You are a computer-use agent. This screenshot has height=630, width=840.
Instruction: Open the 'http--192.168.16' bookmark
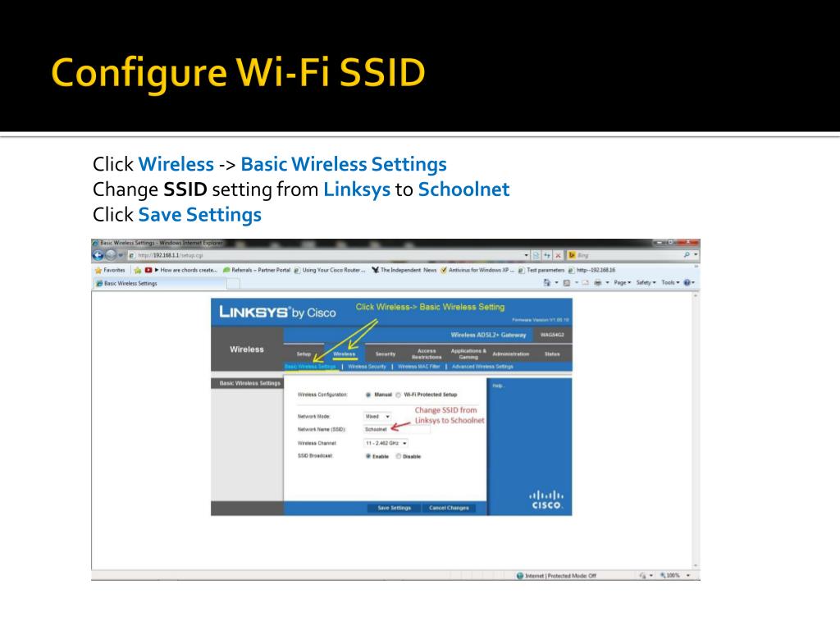pyautogui.click(x=591, y=270)
